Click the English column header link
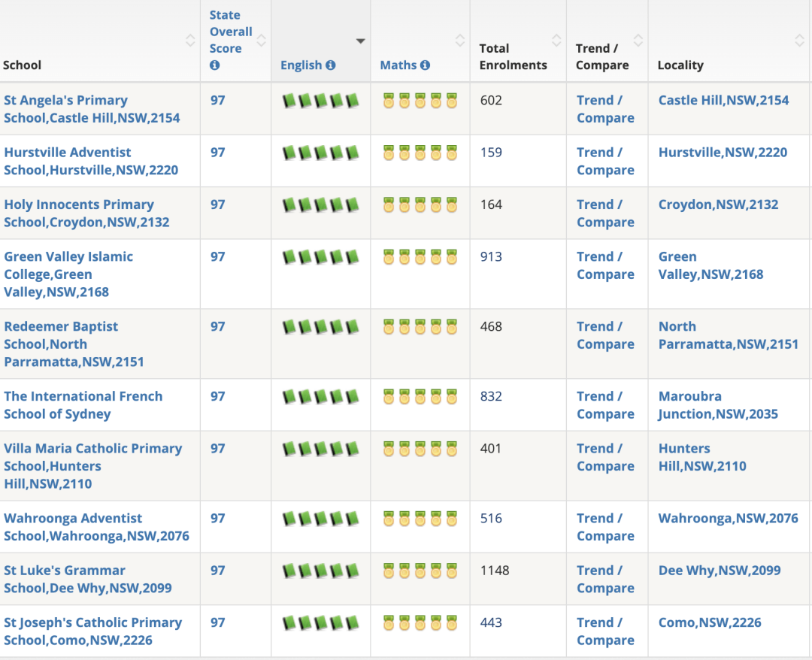Image resolution: width=812 pixels, height=660 pixels. pyautogui.click(x=301, y=65)
